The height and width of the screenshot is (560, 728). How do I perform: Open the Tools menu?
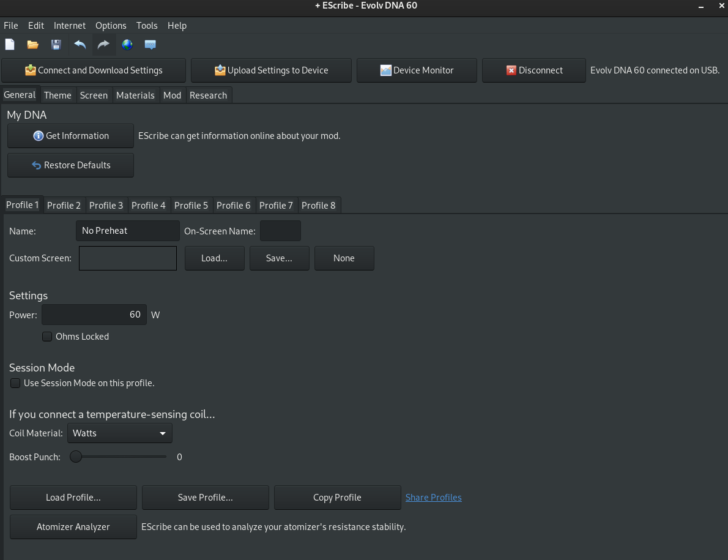click(x=147, y=26)
